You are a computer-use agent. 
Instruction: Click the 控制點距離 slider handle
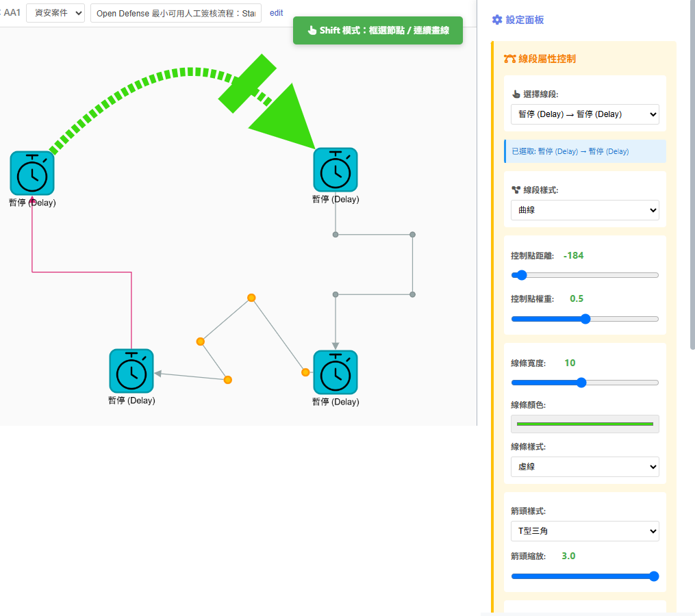click(522, 275)
